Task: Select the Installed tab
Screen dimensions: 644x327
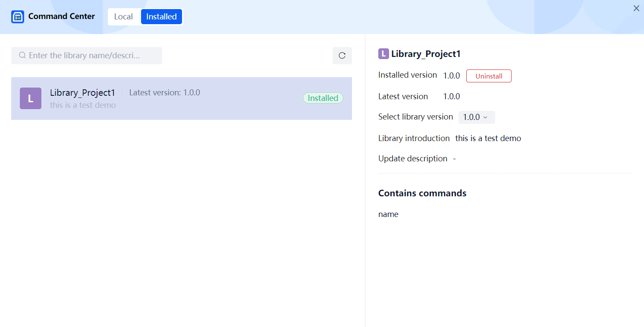Action: [x=161, y=17]
